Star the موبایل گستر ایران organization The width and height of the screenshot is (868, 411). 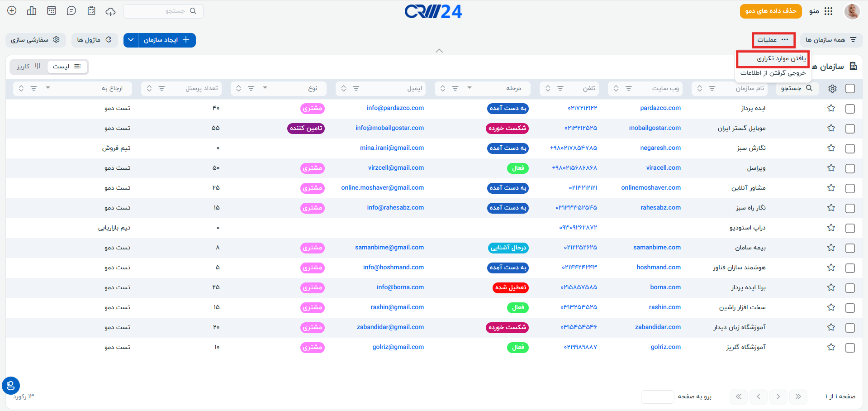click(831, 128)
